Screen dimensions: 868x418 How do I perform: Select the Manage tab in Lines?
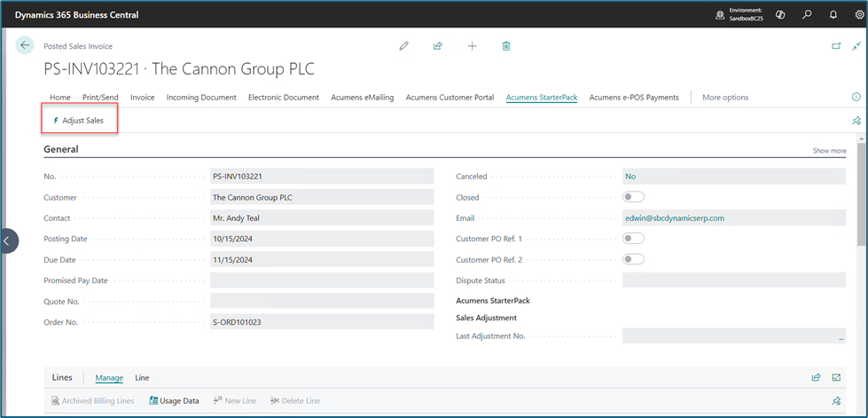coord(109,377)
